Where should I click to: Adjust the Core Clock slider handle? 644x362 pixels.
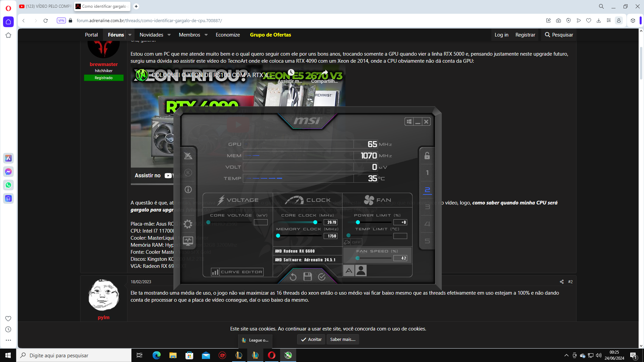point(315,222)
